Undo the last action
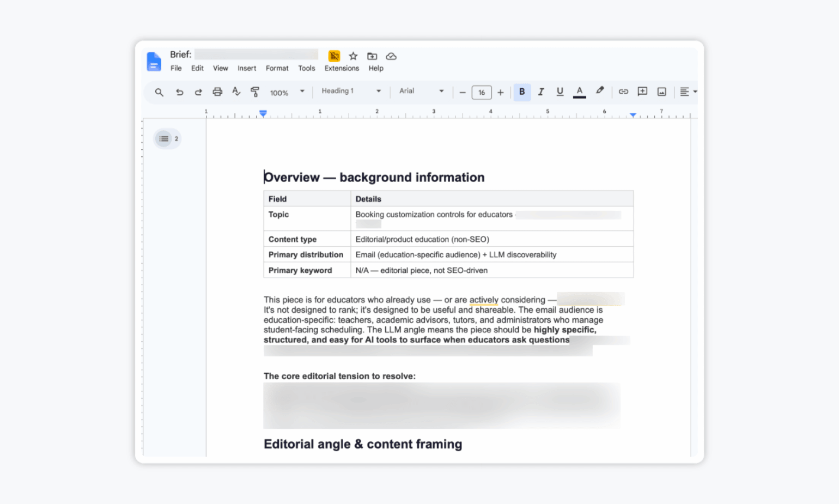Image resolution: width=839 pixels, height=504 pixels. click(179, 92)
